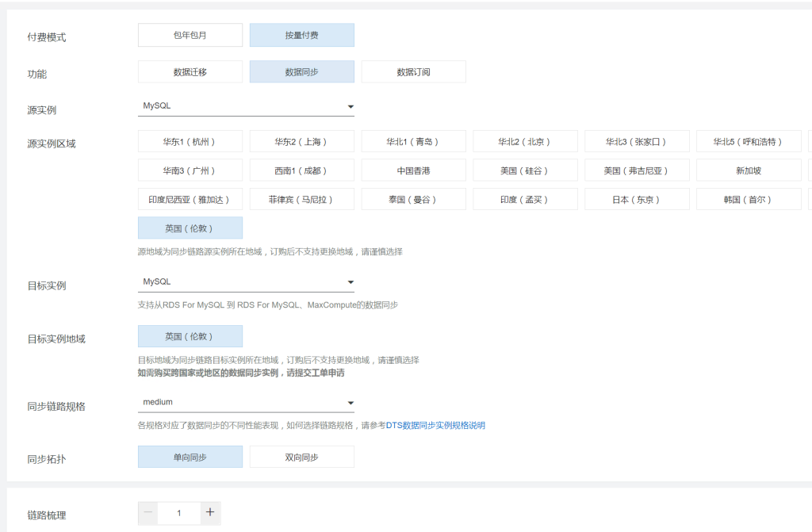Select source region 印度尼西亚（雅加达）

pos(190,200)
